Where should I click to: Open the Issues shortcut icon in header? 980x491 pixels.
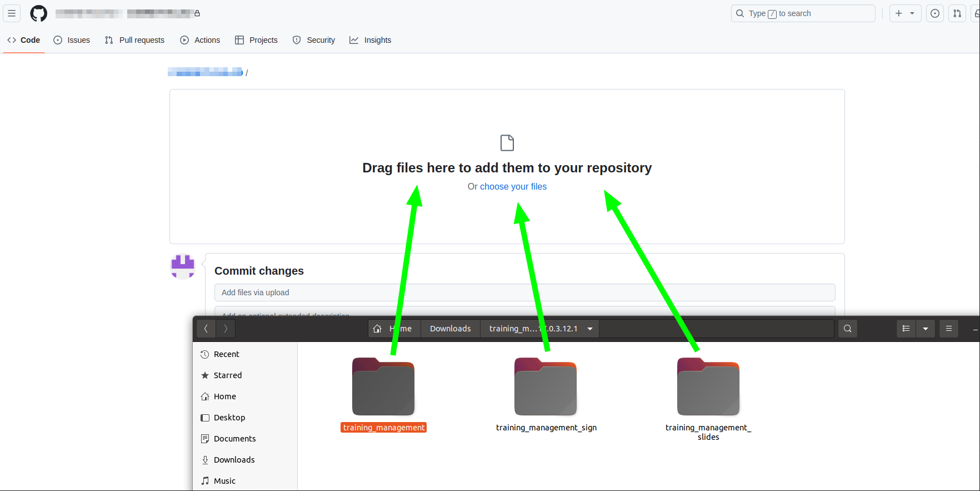click(x=935, y=13)
